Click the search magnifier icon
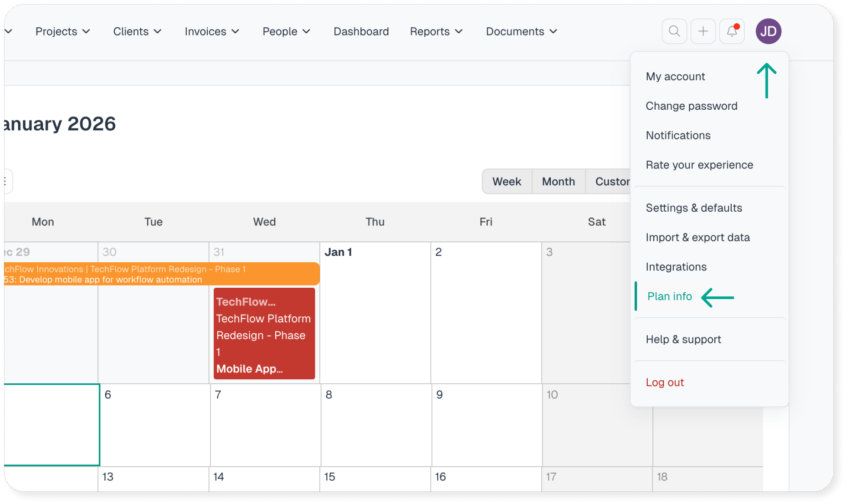The height and width of the screenshot is (504, 846). 674,31
